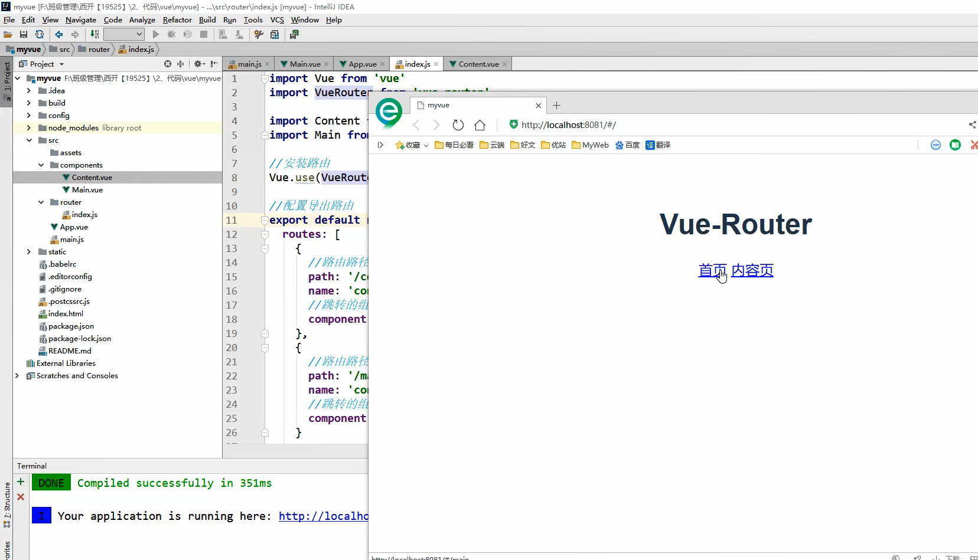The image size is (978, 560).
Task: Switch to the main.js editor tab
Action: coord(249,64)
